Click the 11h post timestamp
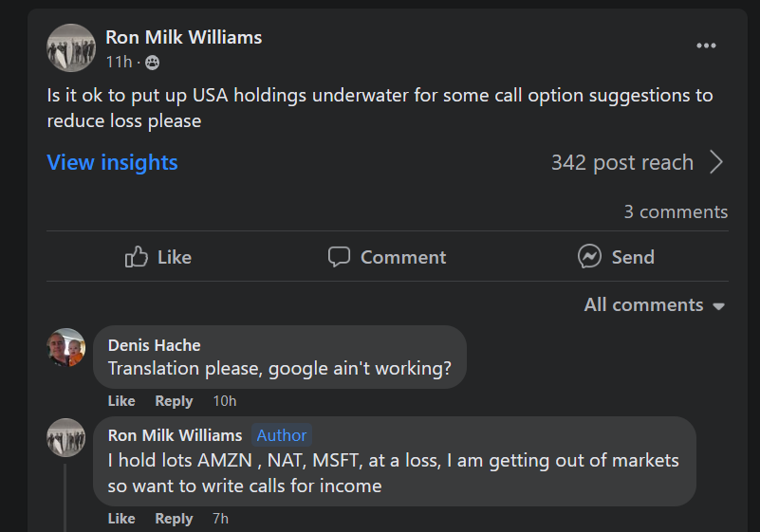Viewport: 760px width, 532px height. (x=119, y=63)
